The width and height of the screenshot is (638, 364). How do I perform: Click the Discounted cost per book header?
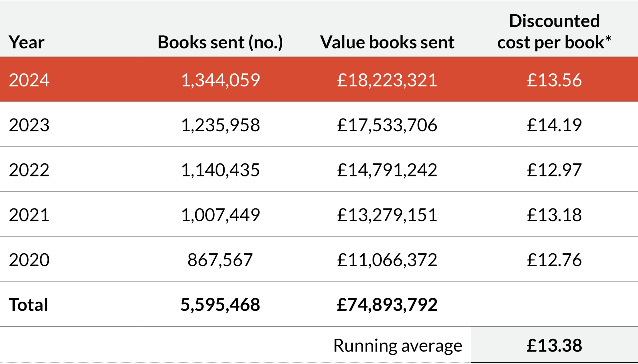[554, 32]
